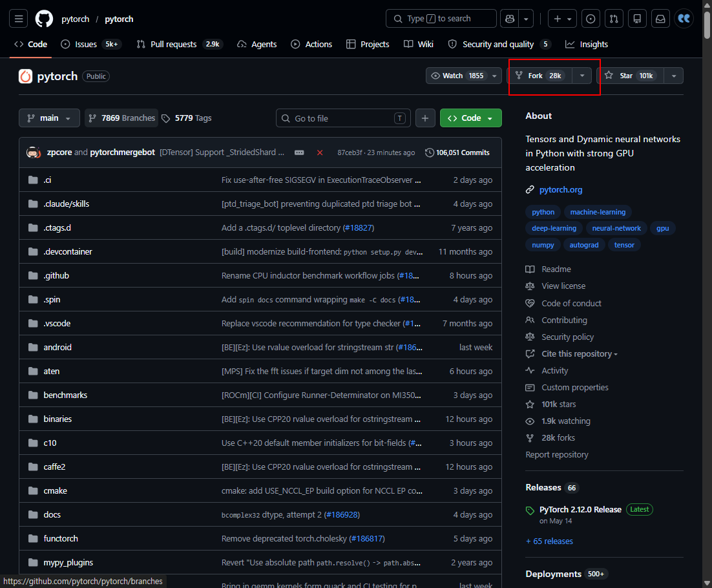Open the functorch folder

point(61,538)
